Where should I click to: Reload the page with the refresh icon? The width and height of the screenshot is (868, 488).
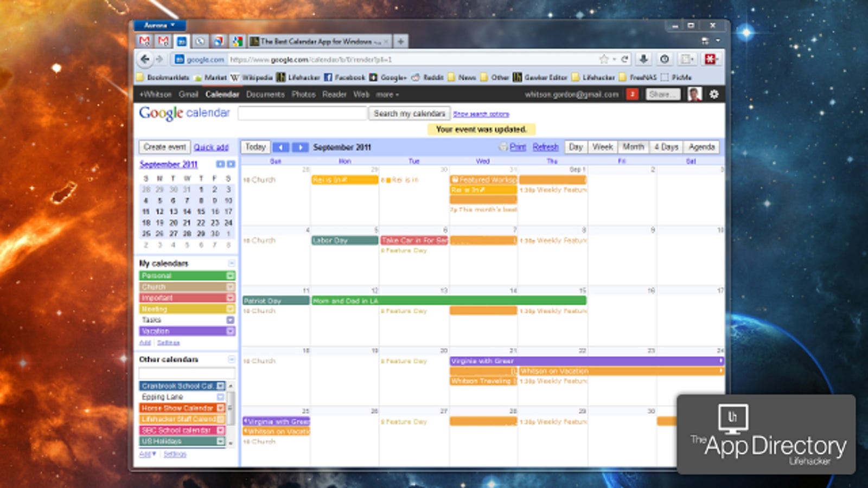[624, 59]
